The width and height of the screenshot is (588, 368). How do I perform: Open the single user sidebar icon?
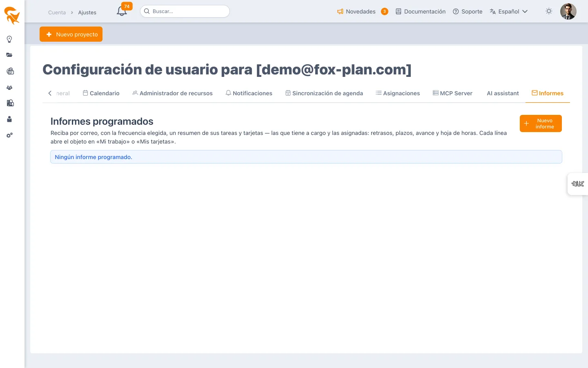[x=9, y=119]
